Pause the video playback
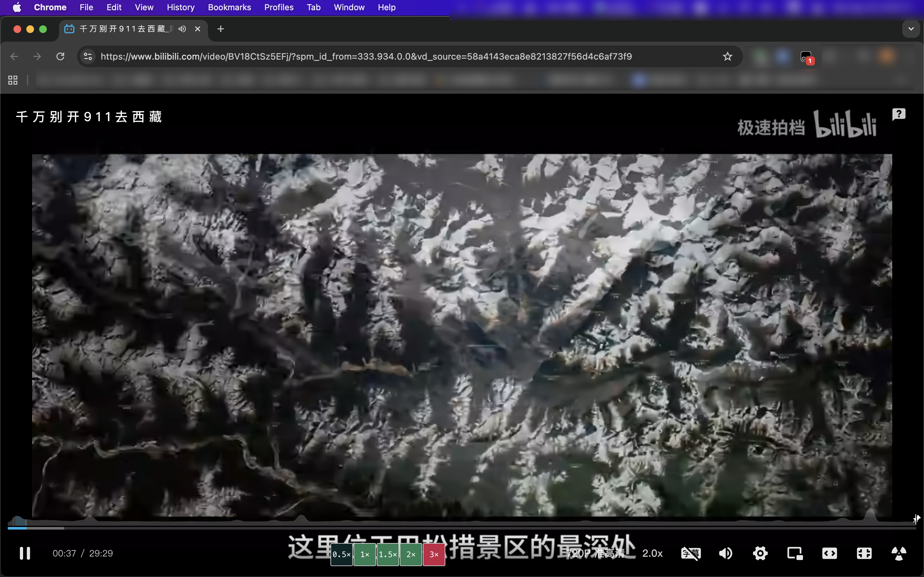Image resolution: width=924 pixels, height=577 pixels. click(25, 553)
